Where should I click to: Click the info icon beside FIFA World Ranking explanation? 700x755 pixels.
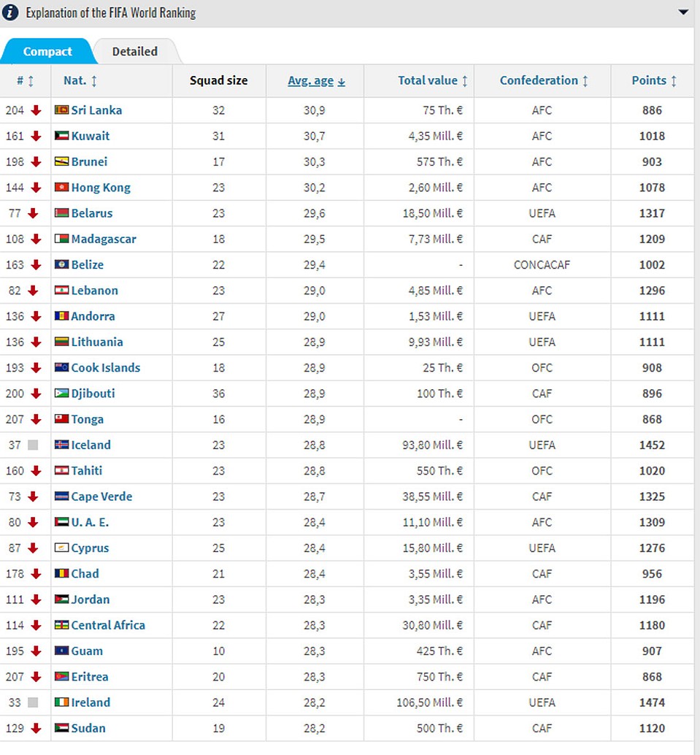[x=10, y=12]
